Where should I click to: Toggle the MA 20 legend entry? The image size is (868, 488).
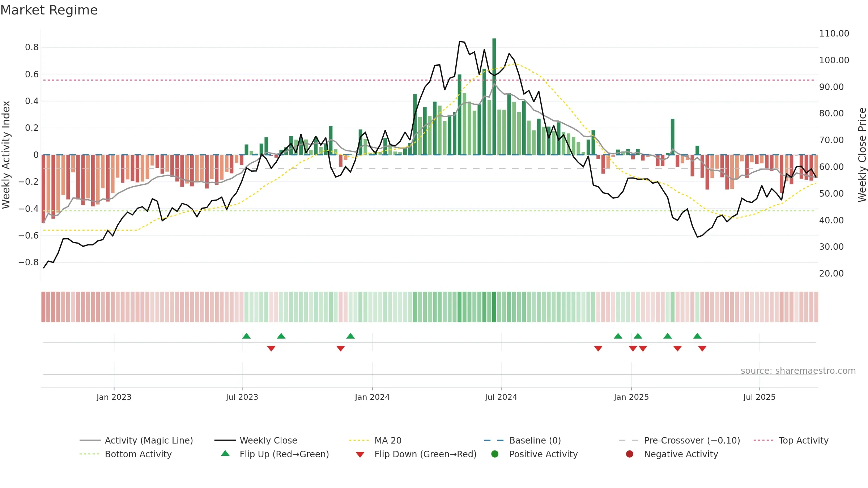[375, 440]
